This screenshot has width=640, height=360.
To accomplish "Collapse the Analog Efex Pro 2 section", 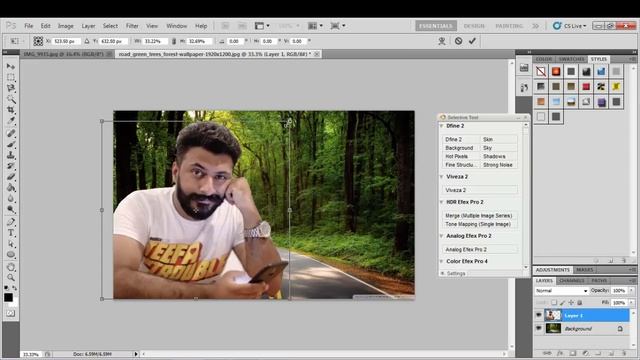I will [442, 236].
